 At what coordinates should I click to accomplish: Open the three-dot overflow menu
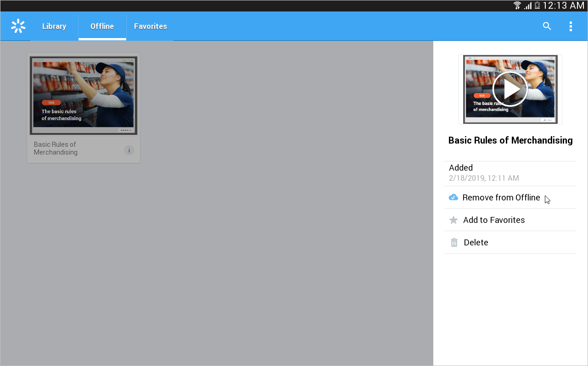(571, 26)
